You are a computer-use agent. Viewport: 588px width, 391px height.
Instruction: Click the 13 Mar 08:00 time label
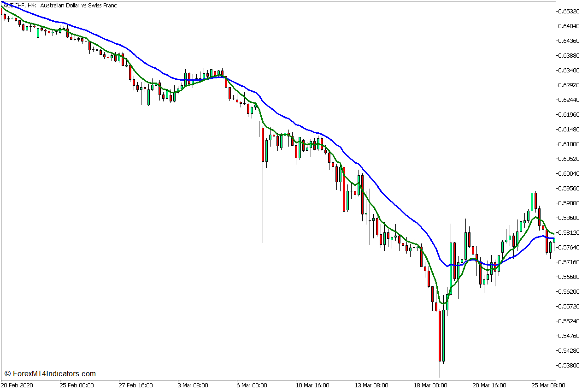371,385
